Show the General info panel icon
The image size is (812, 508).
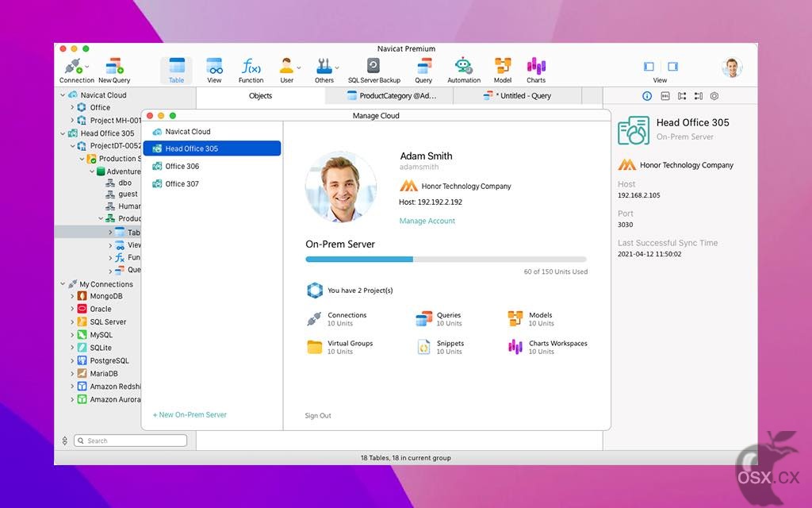coord(647,96)
